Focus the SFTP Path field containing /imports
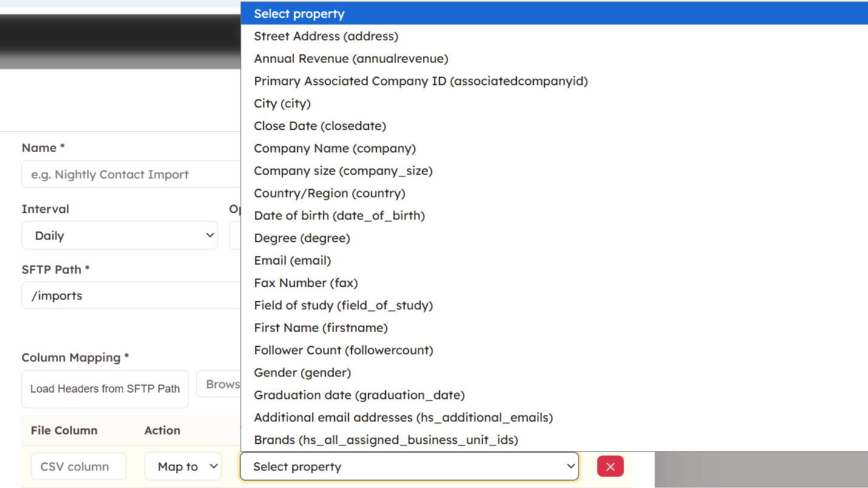Screen dimensions: 868x488 coord(131,295)
